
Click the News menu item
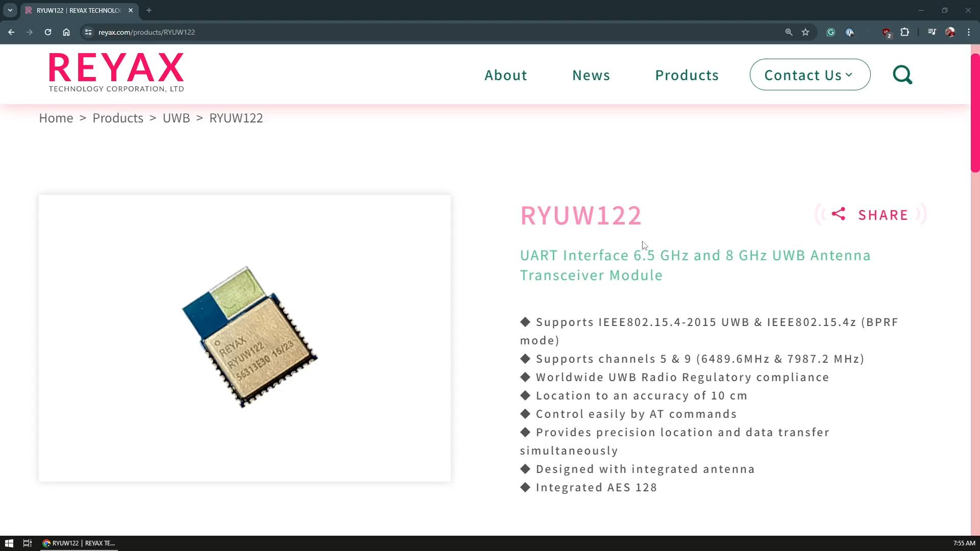(591, 74)
